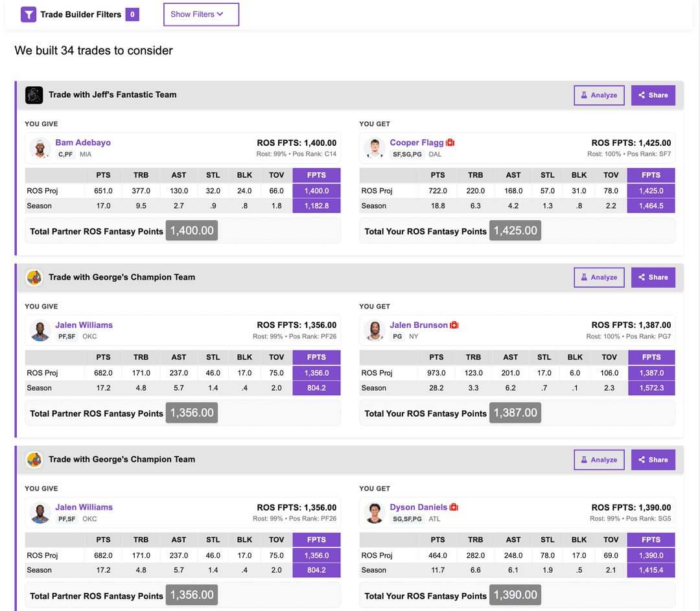
Task: Open Cooper Flagg's player profile
Action: [x=417, y=143]
